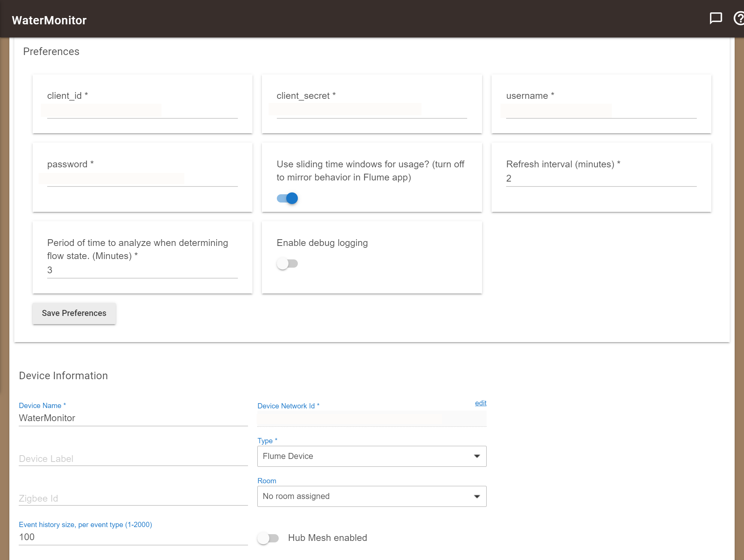Focus the password input field
This screenshot has width=744, height=560.
point(142,179)
